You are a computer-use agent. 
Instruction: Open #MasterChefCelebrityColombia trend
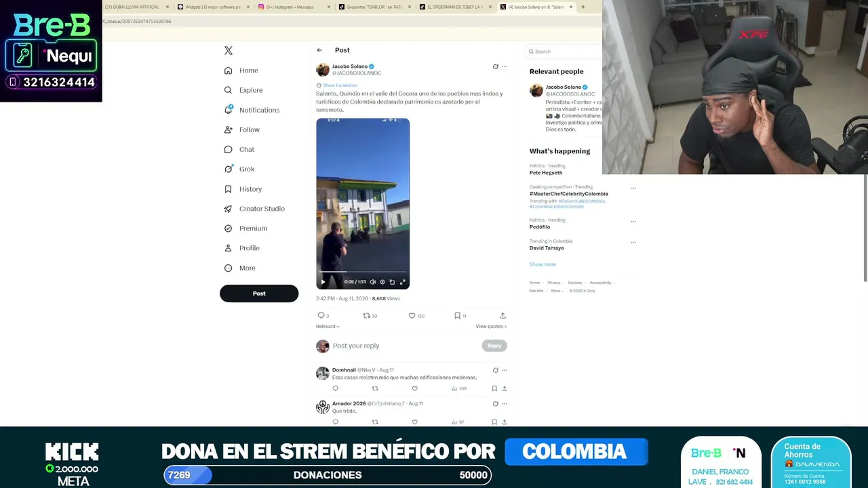(x=569, y=194)
